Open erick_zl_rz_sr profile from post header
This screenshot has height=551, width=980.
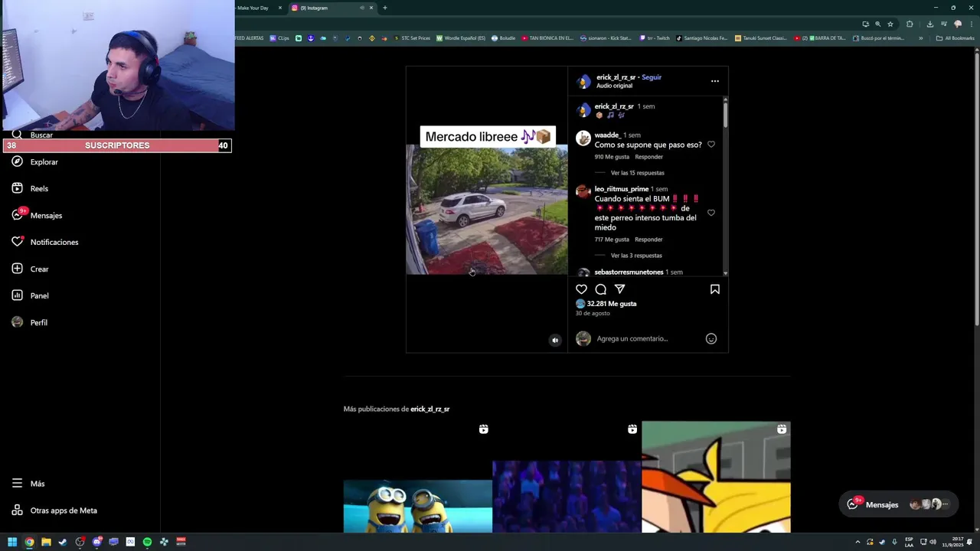pyautogui.click(x=616, y=77)
